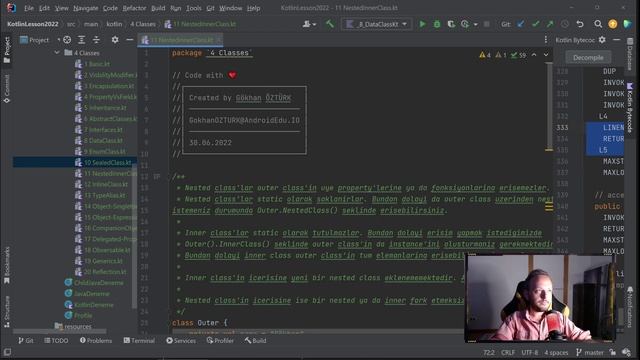Click the orange IDE update icon
The width and height of the screenshot is (640, 360).
[x=613, y=24]
